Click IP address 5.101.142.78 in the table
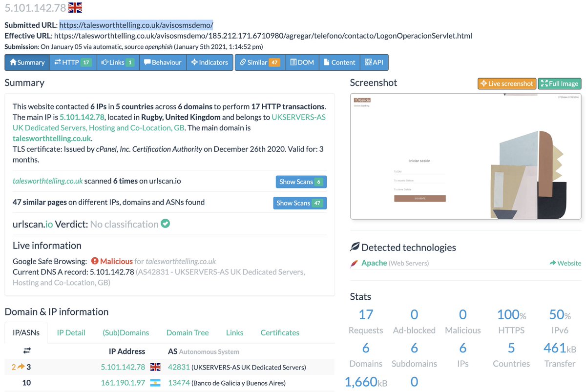 pos(123,367)
